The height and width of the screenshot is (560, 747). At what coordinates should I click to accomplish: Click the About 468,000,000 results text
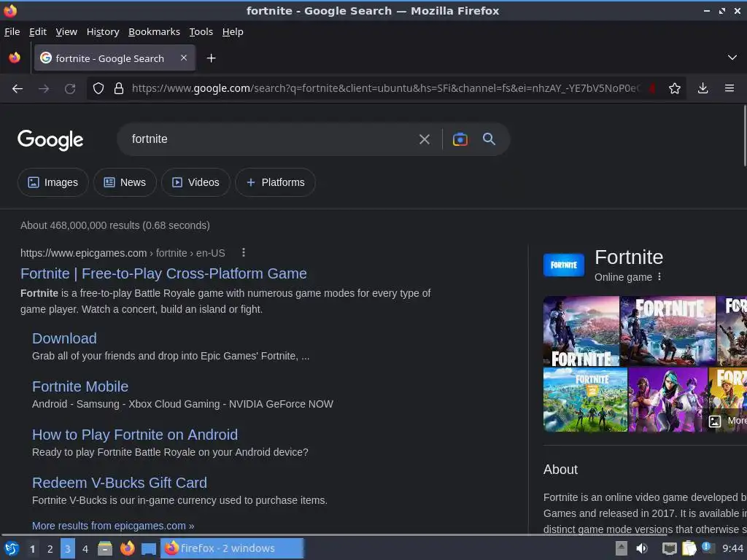tap(115, 225)
